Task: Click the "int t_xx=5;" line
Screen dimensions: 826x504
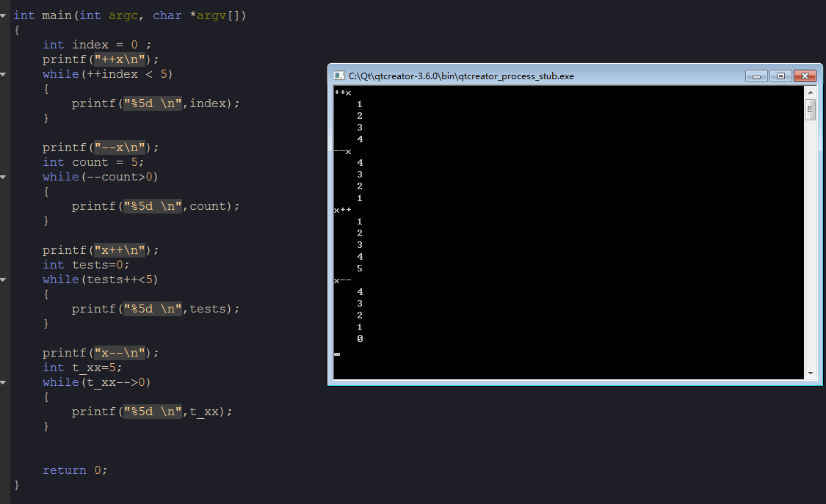Action: 82,368
